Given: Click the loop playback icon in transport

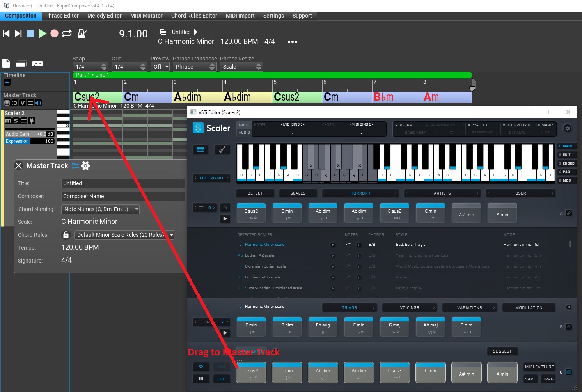Looking at the screenshot, I should click(x=67, y=34).
